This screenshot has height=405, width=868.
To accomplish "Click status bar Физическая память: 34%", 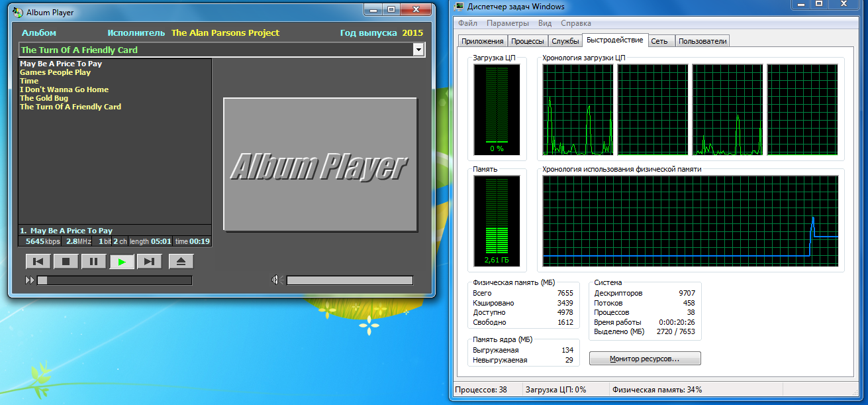I will [657, 390].
